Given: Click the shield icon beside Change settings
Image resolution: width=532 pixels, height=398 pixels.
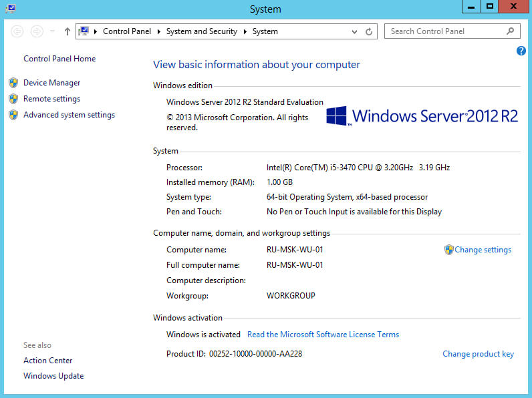Looking at the screenshot, I should point(449,250).
